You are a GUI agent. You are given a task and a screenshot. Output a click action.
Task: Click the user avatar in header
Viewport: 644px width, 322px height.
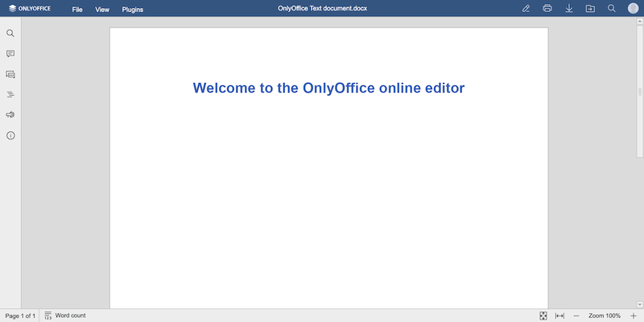(x=633, y=9)
